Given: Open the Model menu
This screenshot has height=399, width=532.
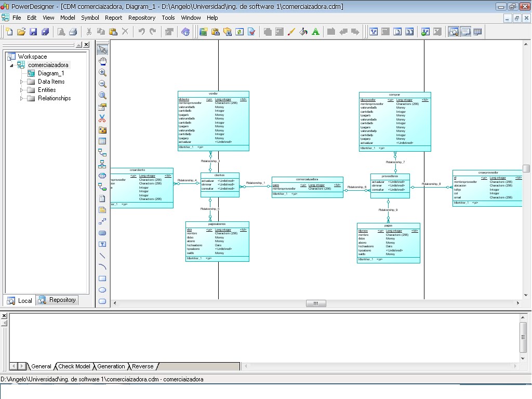Looking at the screenshot, I should pyautogui.click(x=67, y=17).
